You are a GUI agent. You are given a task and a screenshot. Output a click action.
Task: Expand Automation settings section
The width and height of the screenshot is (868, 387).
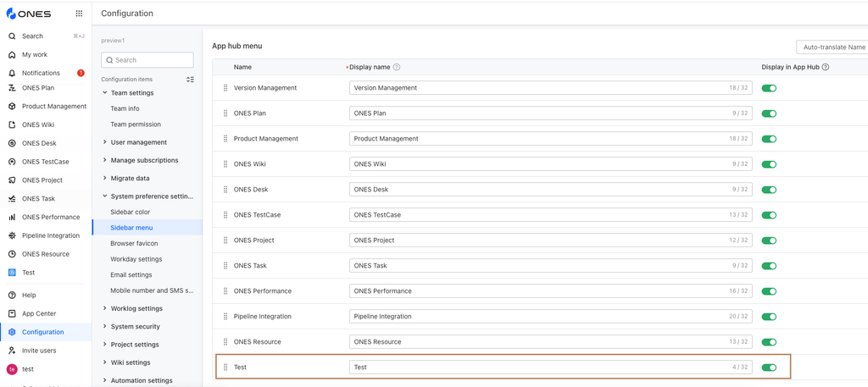click(x=104, y=380)
